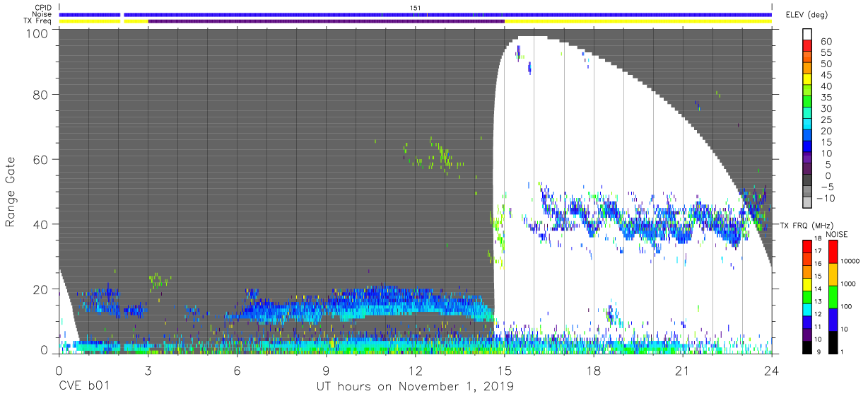
Task: Select the 'TX Freq' row label at top left
Action: pyautogui.click(x=37, y=21)
